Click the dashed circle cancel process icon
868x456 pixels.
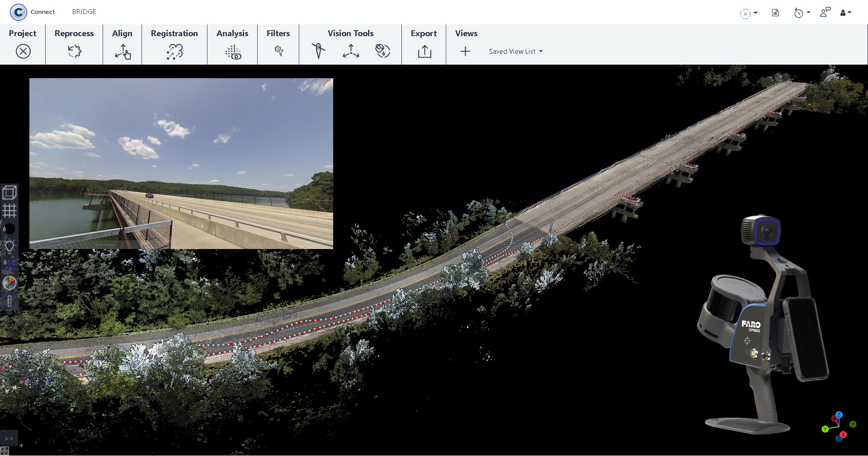[745, 14]
